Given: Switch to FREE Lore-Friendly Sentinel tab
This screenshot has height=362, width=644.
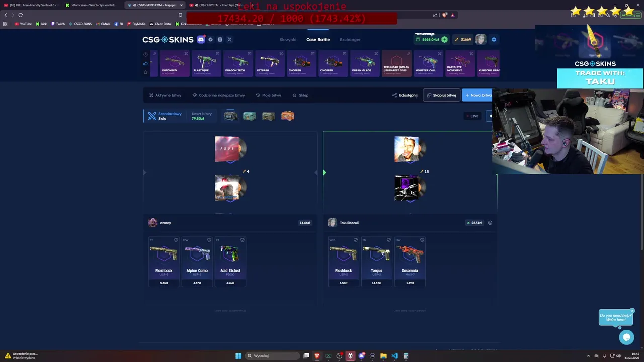Looking at the screenshot, I should (32, 5).
